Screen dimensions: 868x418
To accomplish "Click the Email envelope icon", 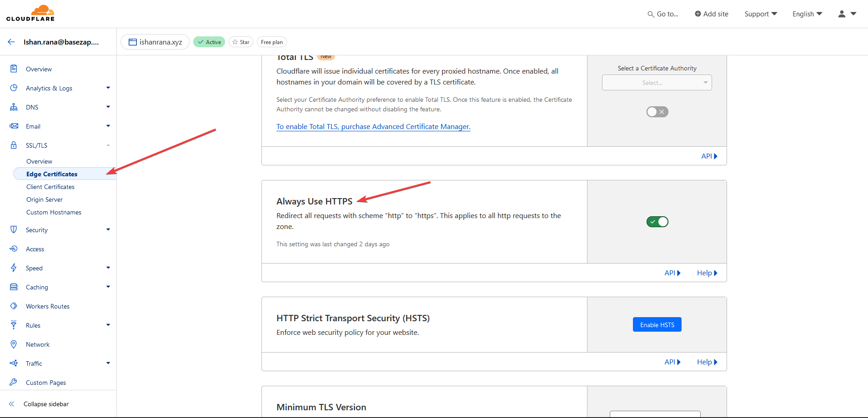I will (x=14, y=126).
